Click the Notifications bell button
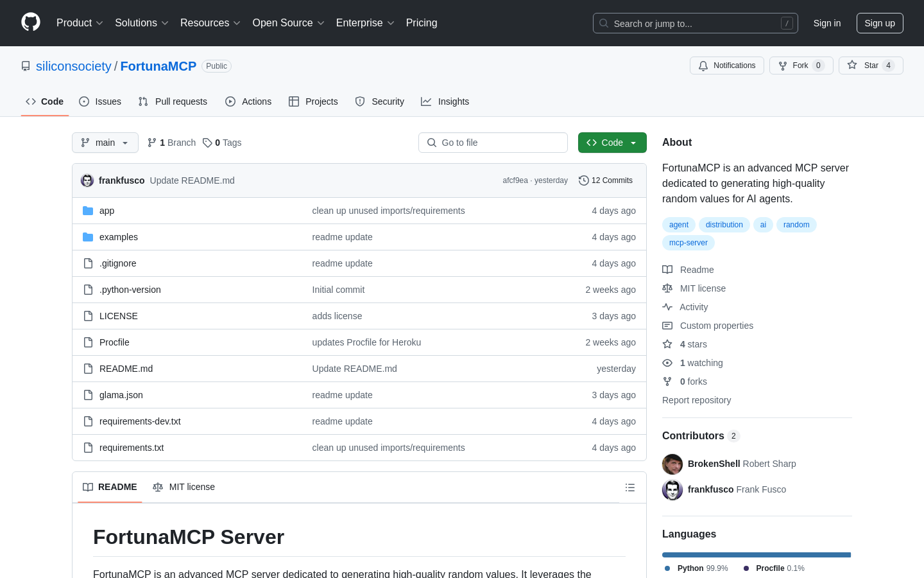Screen dimensions: 924x578 coord(727,66)
